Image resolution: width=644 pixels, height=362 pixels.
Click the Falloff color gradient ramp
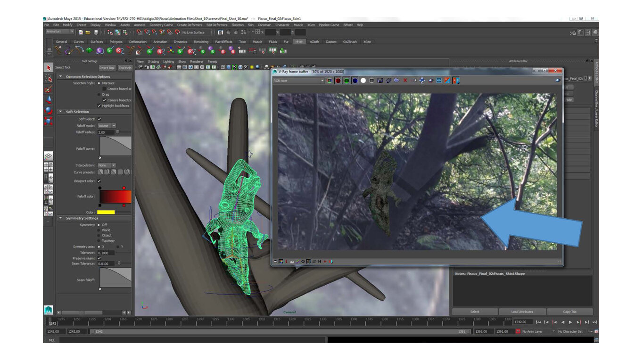(x=115, y=196)
